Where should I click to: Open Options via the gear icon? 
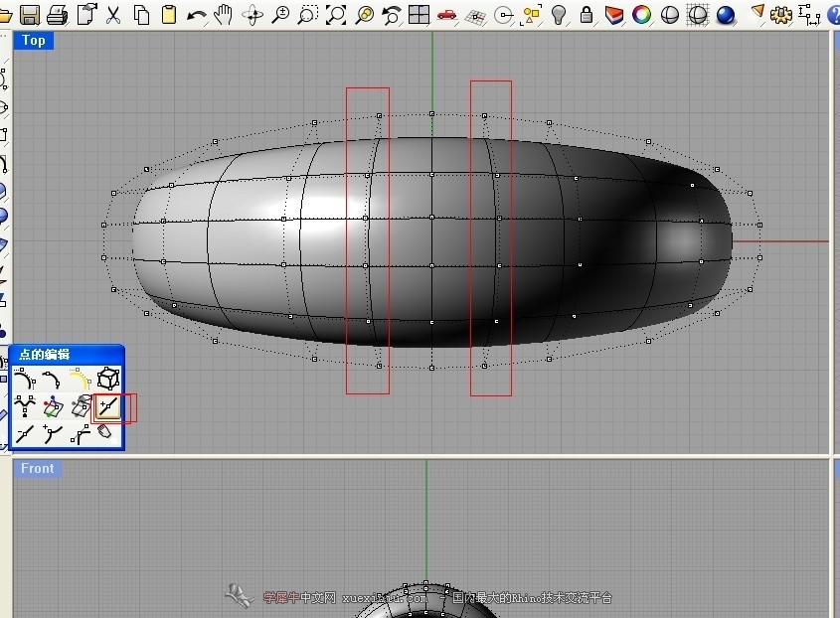pos(781,15)
